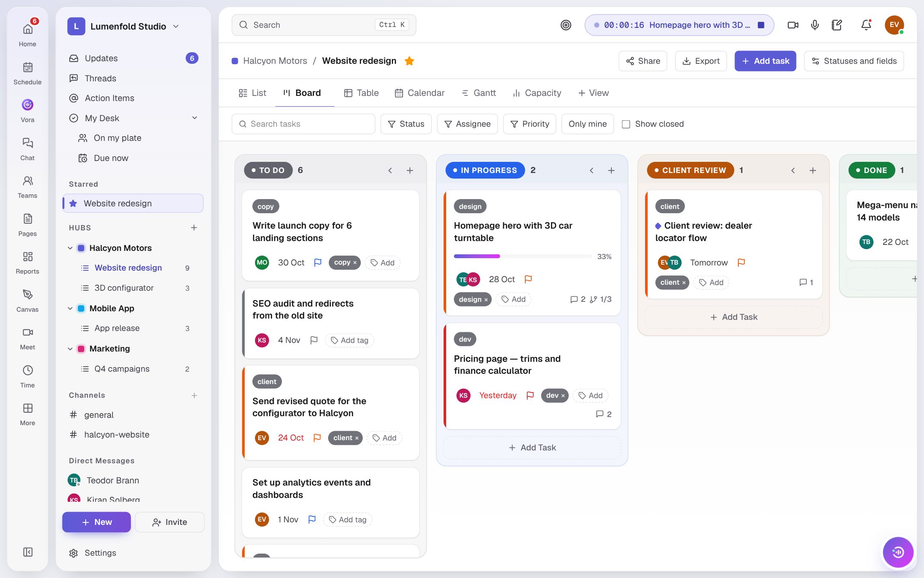Switch to the Gantt view tab
This screenshot has height=578, width=924.
[479, 93]
